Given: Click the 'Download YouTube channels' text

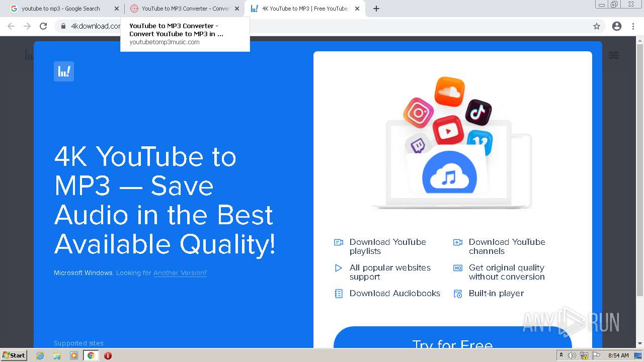Looking at the screenshot, I should pyautogui.click(x=507, y=246).
